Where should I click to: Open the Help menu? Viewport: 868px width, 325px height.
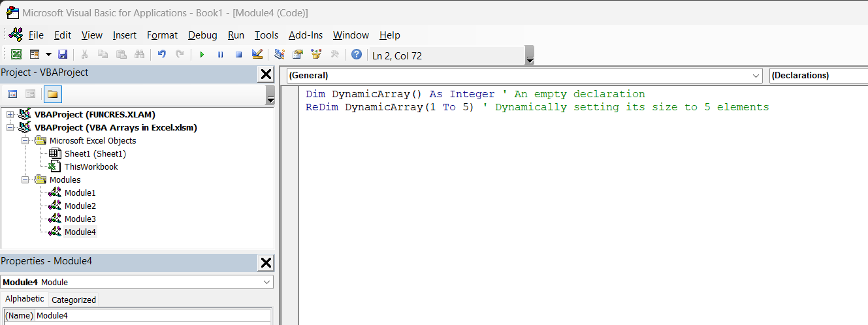[389, 35]
